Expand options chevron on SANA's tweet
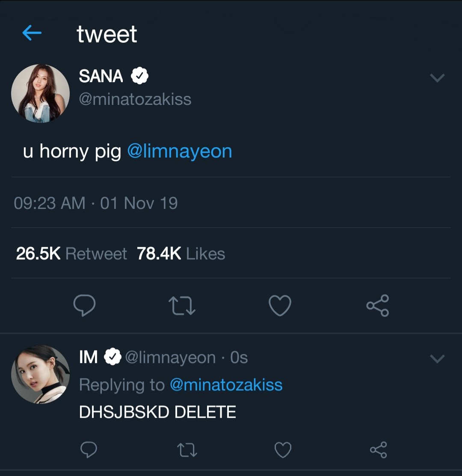The width and height of the screenshot is (462, 476). (437, 78)
